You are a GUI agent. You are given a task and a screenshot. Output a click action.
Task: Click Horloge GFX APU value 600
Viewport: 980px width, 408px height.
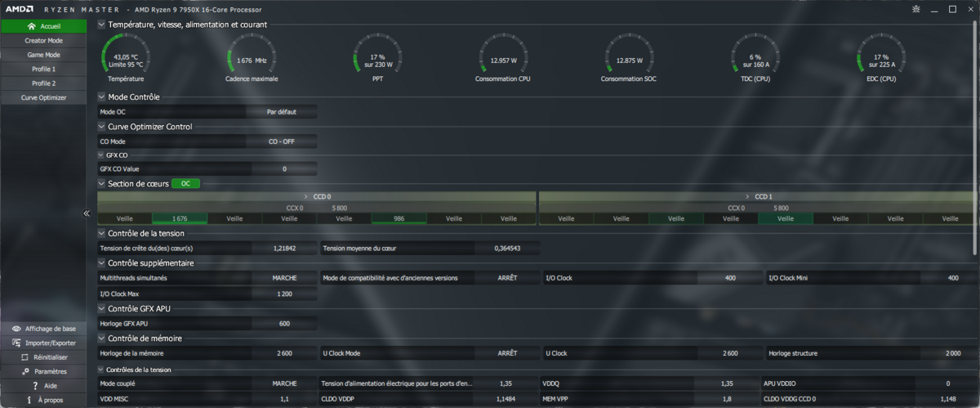point(284,323)
